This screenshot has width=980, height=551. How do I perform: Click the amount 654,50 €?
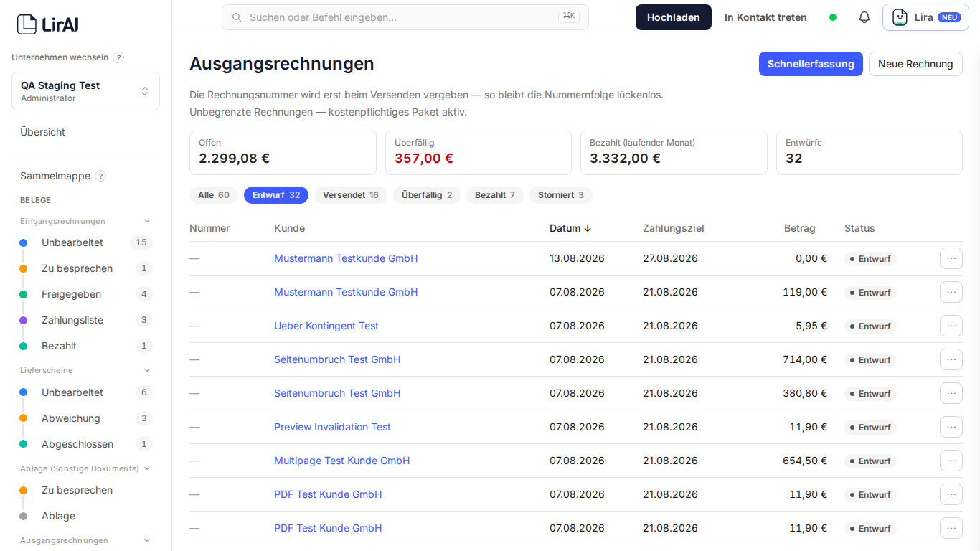(x=805, y=461)
